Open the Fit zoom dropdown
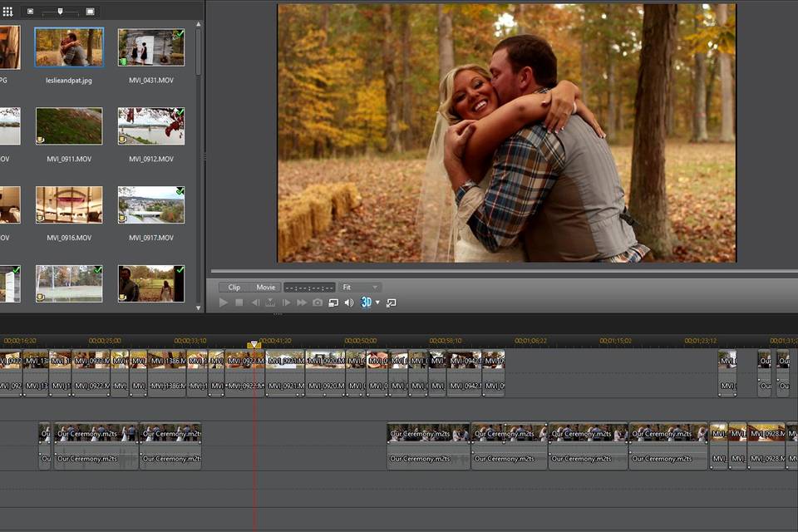 (x=360, y=287)
